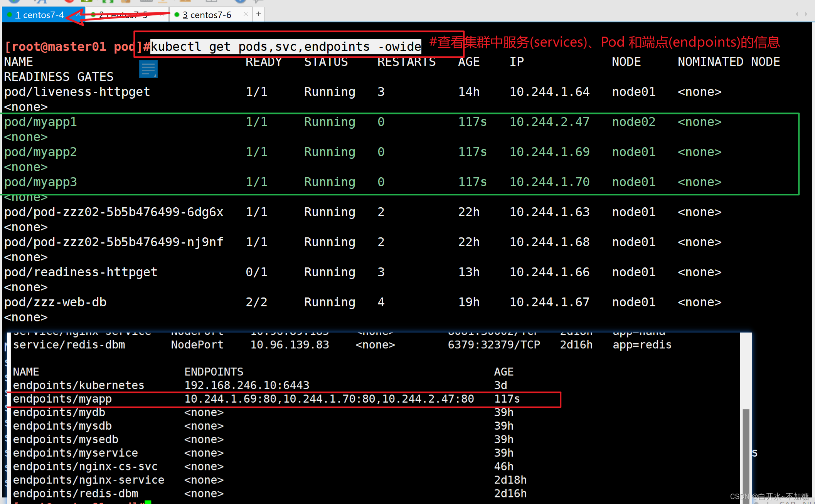Click the pod/myapp1 row
This screenshot has height=504, width=815.
[x=40, y=122]
